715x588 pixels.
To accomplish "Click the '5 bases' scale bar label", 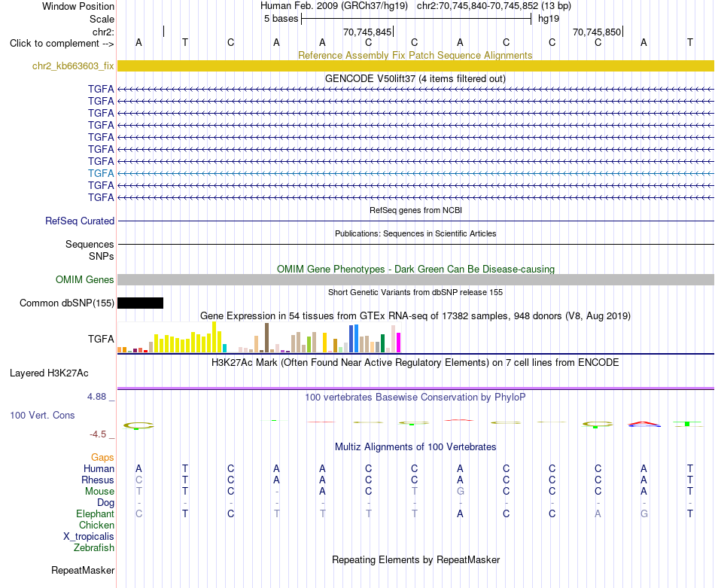I will click(x=281, y=19).
